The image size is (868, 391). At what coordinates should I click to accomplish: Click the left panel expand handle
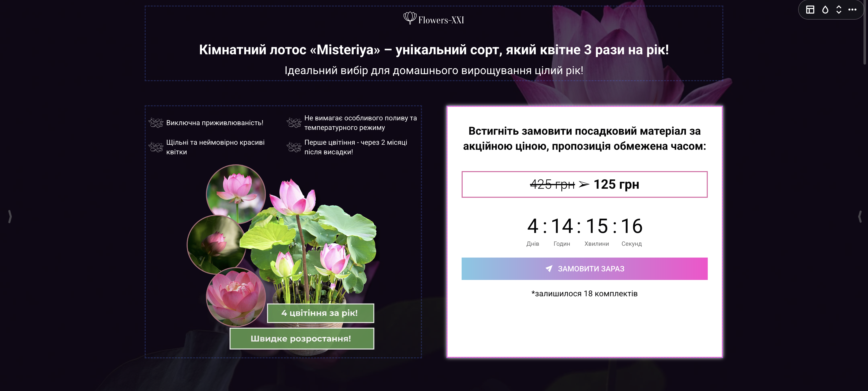(x=10, y=216)
